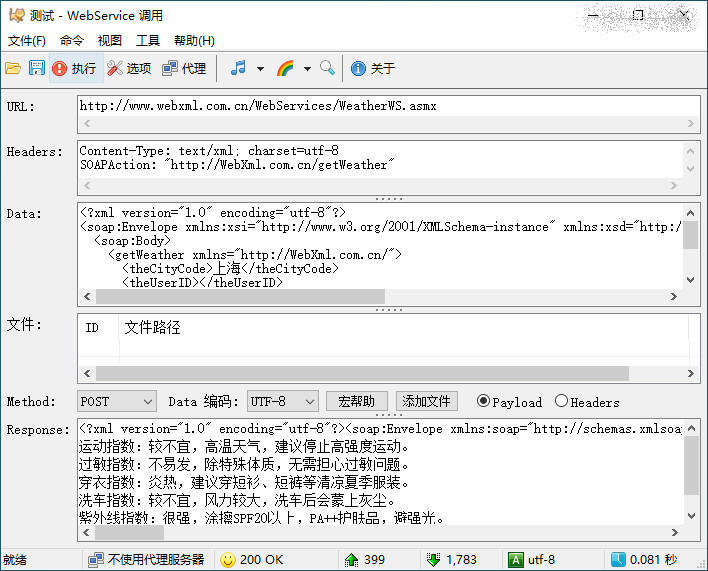Screen dimensions: 708x571
Task: Run the request with 执行 button
Action: 75,68
